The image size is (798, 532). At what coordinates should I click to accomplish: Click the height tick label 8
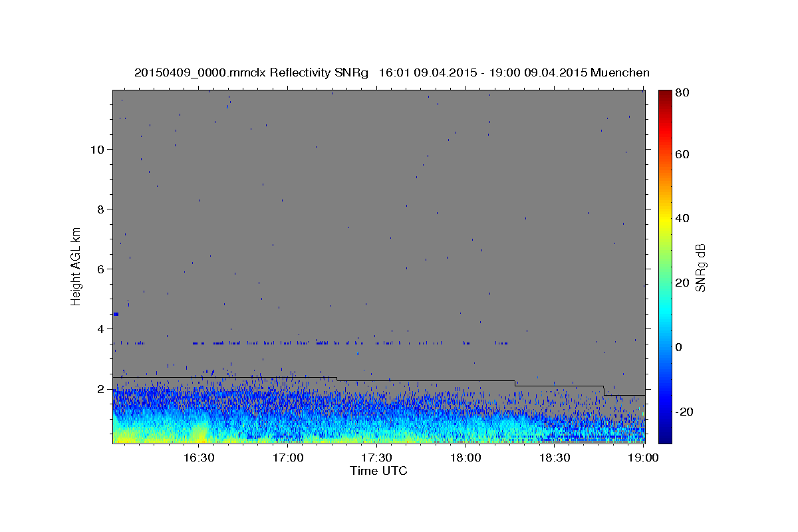102,209
